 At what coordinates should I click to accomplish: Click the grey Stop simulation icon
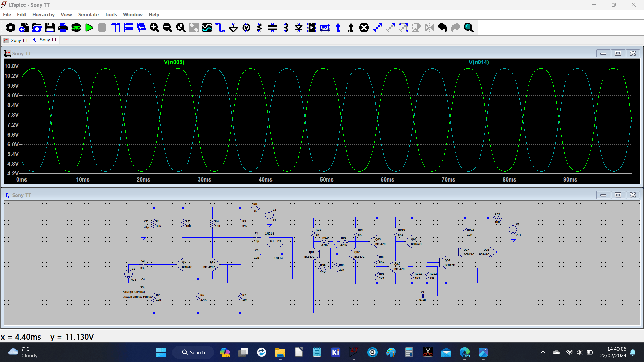[102, 28]
